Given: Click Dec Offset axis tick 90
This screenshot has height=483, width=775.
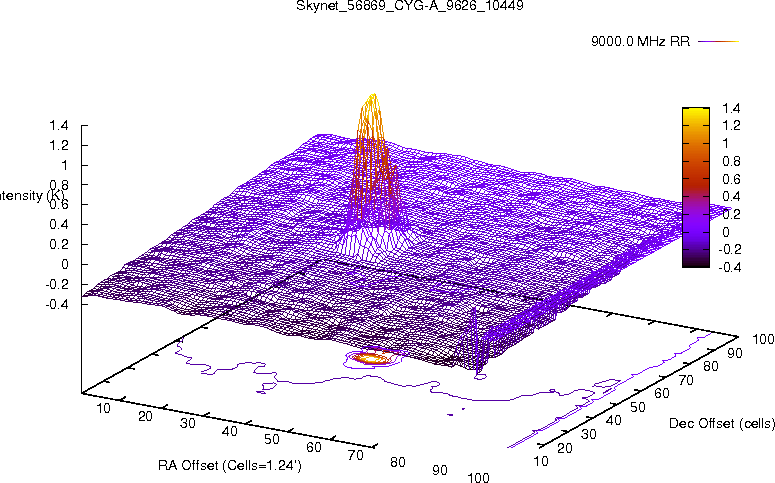Looking at the screenshot, I should click(734, 353).
